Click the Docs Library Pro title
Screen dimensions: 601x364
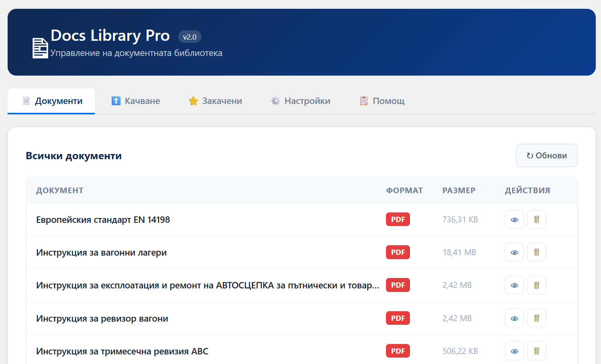pos(110,36)
